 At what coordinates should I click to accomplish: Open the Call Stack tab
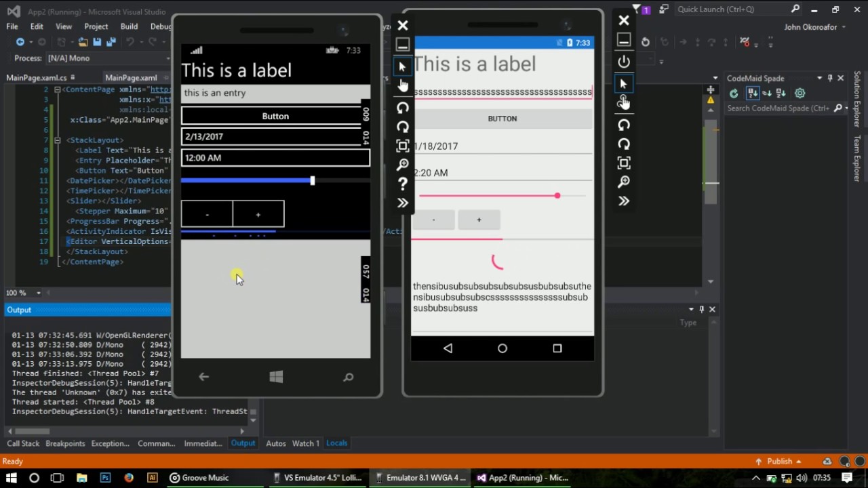coord(23,443)
